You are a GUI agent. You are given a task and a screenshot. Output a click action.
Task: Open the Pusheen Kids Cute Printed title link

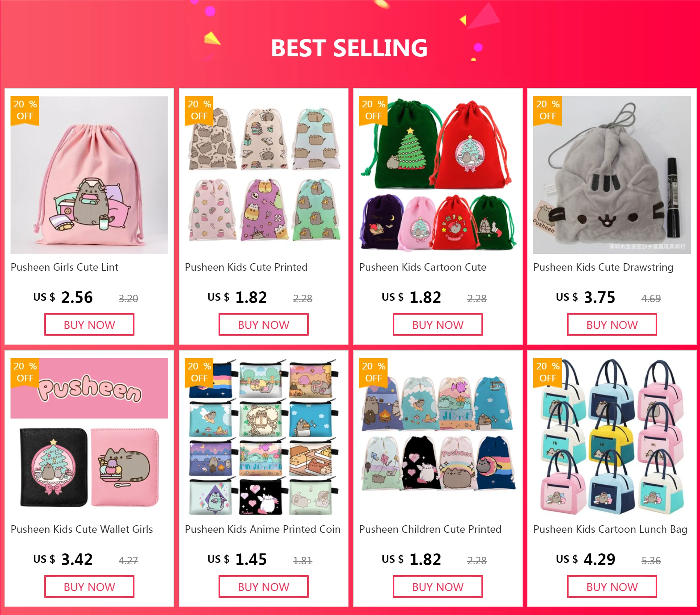(246, 267)
